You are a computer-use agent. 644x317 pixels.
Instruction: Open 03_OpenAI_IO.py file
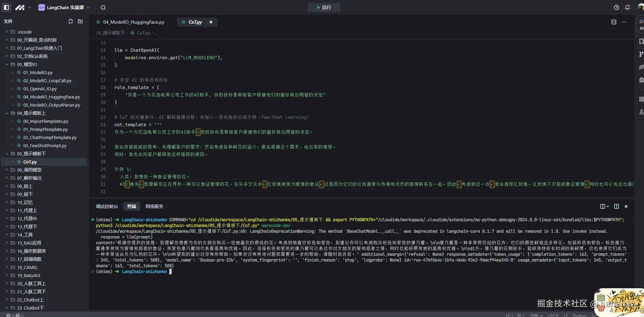(x=44, y=89)
